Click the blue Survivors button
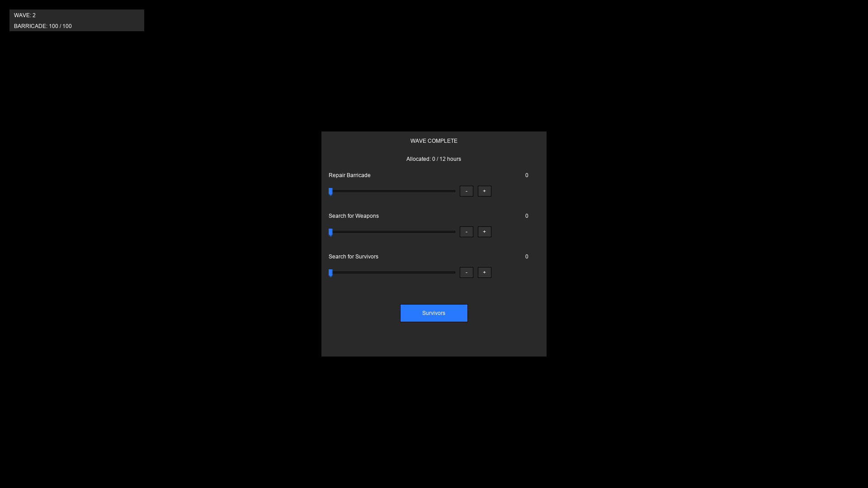868x488 pixels. [x=434, y=313]
